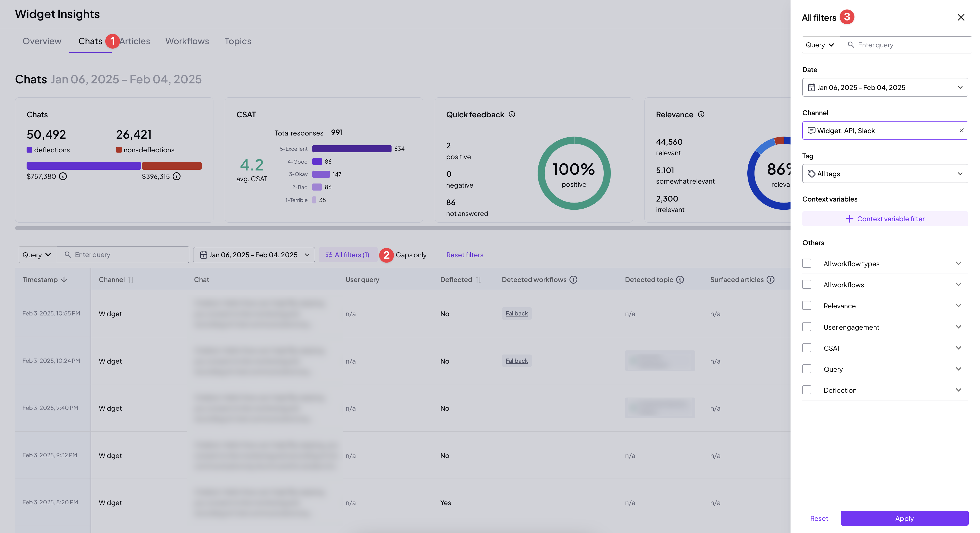Viewport: 980px width, 533px height.
Task: Click Reset in the filters panel
Action: pyautogui.click(x=819, y=518)
